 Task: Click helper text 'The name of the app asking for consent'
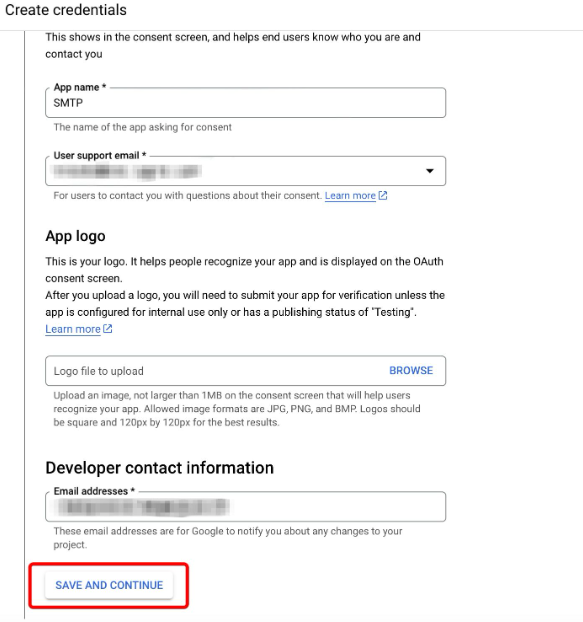[142, 127]
